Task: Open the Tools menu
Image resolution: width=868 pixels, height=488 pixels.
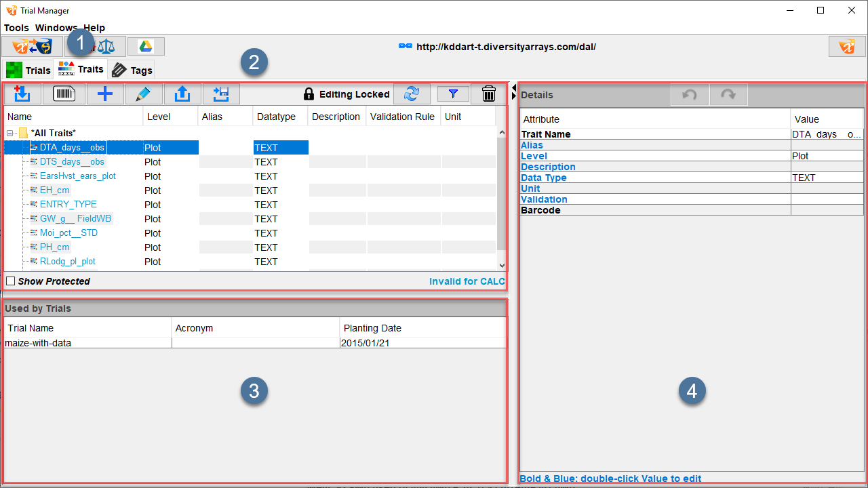Action: pos(16,28)
